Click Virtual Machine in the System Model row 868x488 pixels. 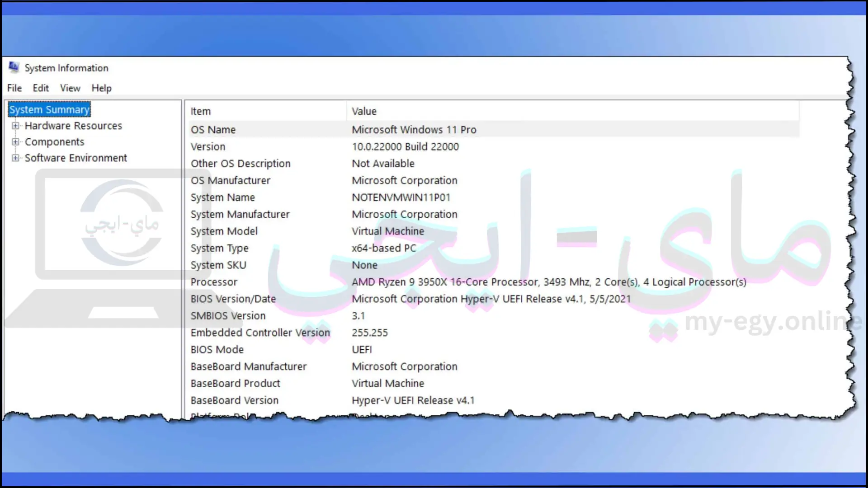(x=388, y=231)
